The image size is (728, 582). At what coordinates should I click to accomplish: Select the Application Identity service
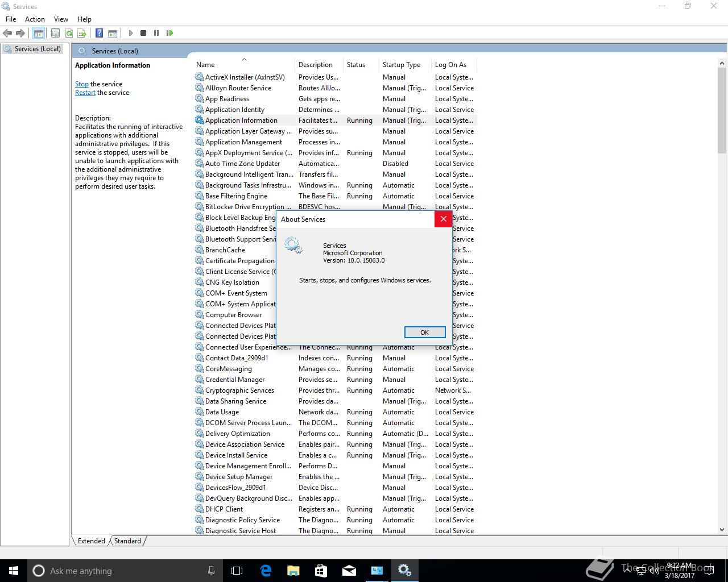[335, 109]
